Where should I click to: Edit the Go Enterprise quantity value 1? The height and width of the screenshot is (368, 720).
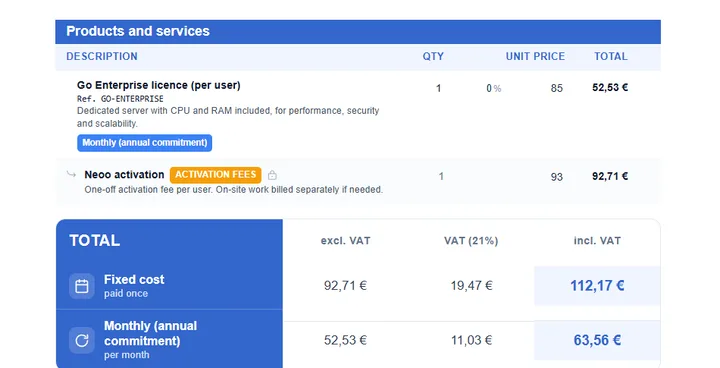[x=439, y=88]
